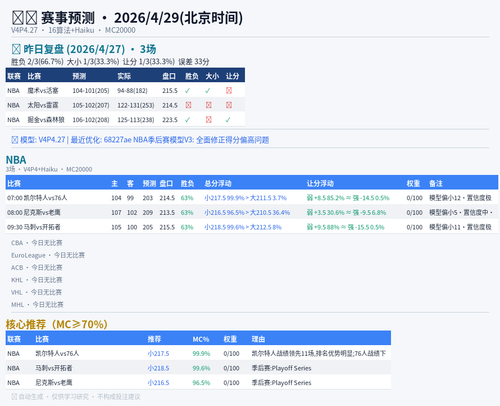Click actual score 125-113(238)
The width and height of the screenshot is (500, 406).
coord(136,120)
